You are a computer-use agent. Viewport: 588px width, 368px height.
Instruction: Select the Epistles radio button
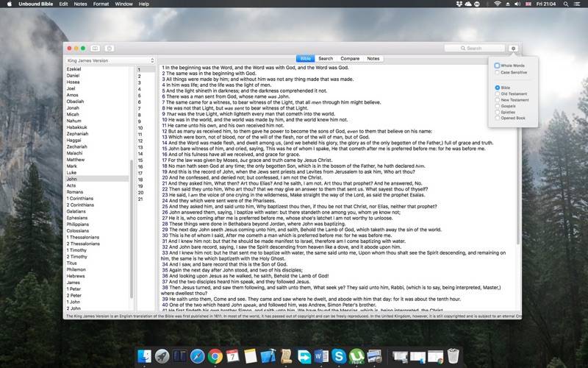pos(498,112)
